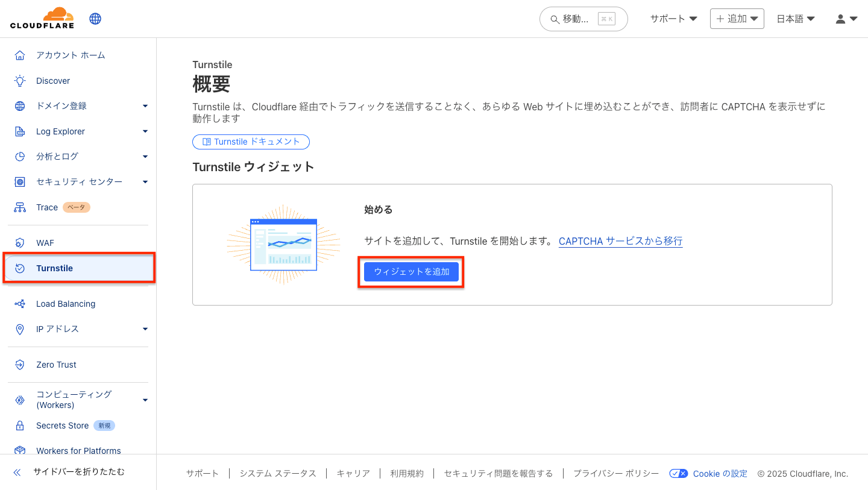
Task: Open Zero Trust from the sidebar icon
Action: coord(19,364)
